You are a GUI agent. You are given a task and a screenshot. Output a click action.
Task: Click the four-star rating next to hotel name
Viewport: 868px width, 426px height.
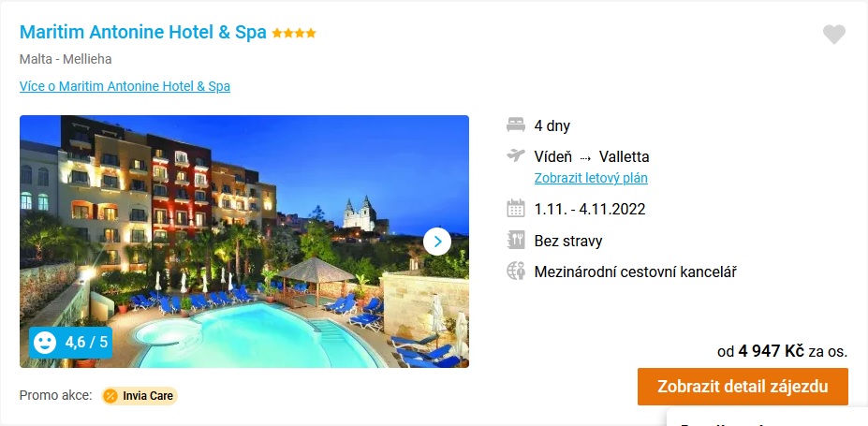294,33
